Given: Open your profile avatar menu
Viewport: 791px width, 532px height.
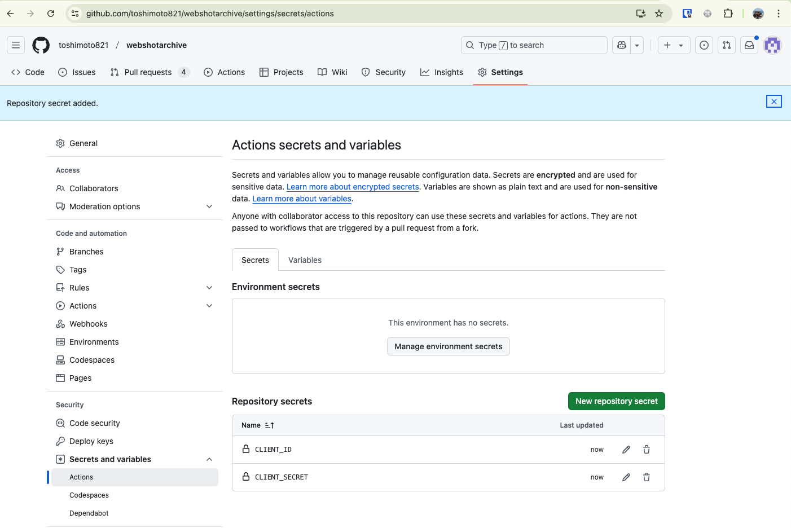Looking at the screenshot, I should click(772, 45).
